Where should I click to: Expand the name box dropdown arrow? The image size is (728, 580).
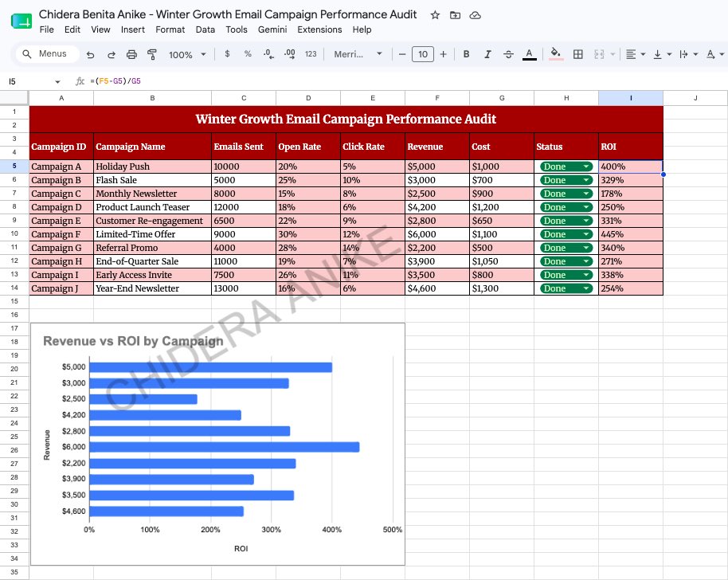[57, 82]
